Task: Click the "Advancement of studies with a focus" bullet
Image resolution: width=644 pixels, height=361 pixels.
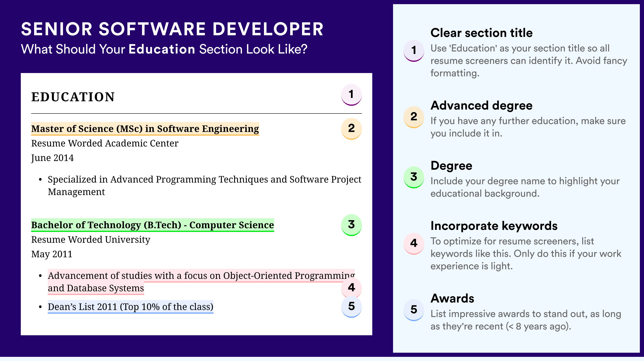Action: pyautogui.click(x=201, y=282)
